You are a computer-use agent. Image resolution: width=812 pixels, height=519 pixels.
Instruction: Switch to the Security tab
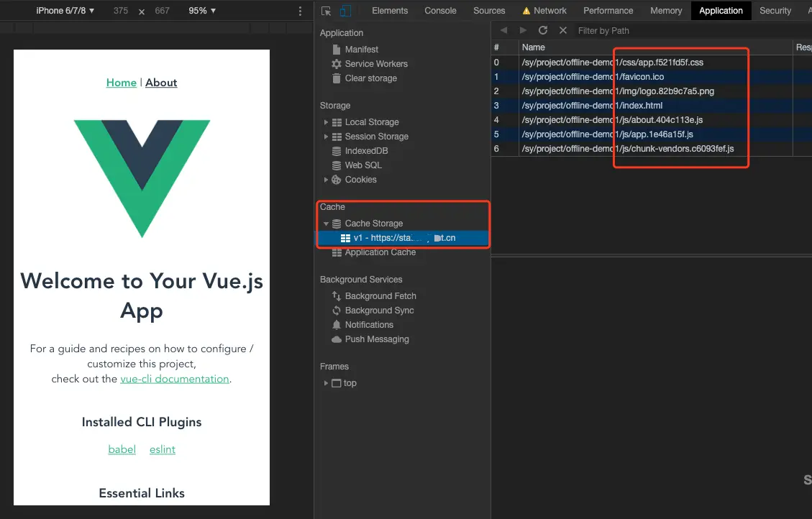(775, 10)
